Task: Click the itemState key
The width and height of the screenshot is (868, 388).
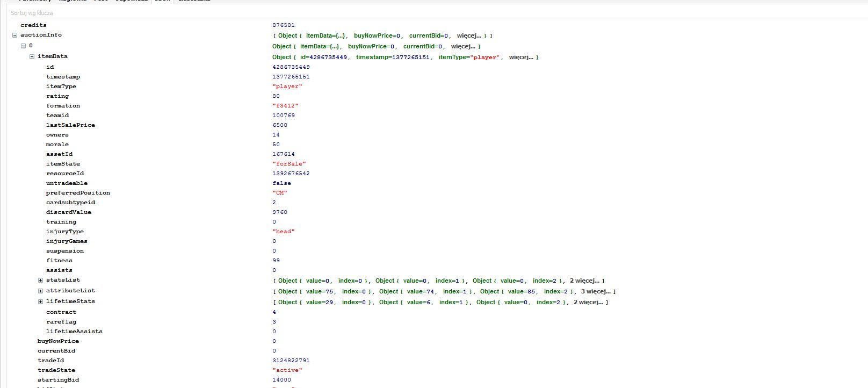Action: click(x=63, y=164)
